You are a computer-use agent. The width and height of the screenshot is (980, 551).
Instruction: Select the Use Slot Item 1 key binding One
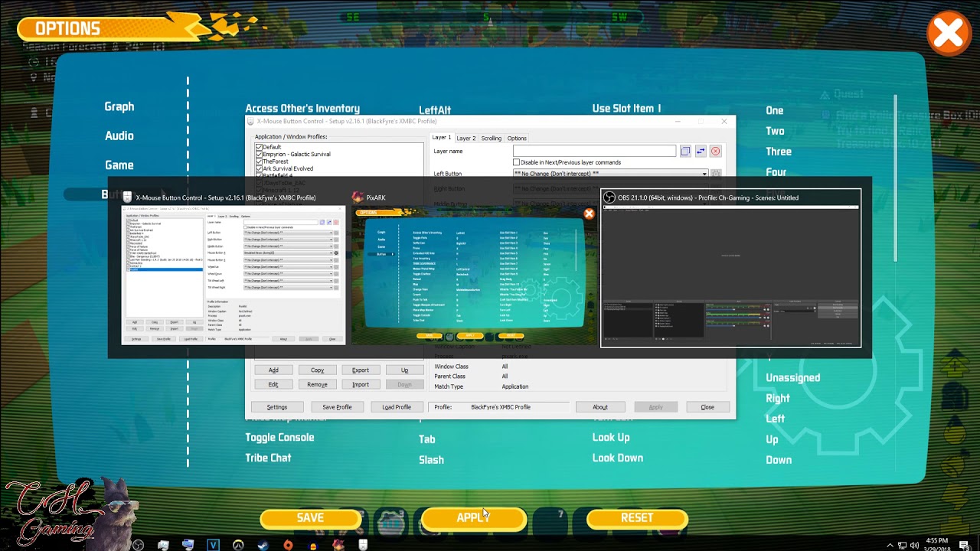(775, 110)
